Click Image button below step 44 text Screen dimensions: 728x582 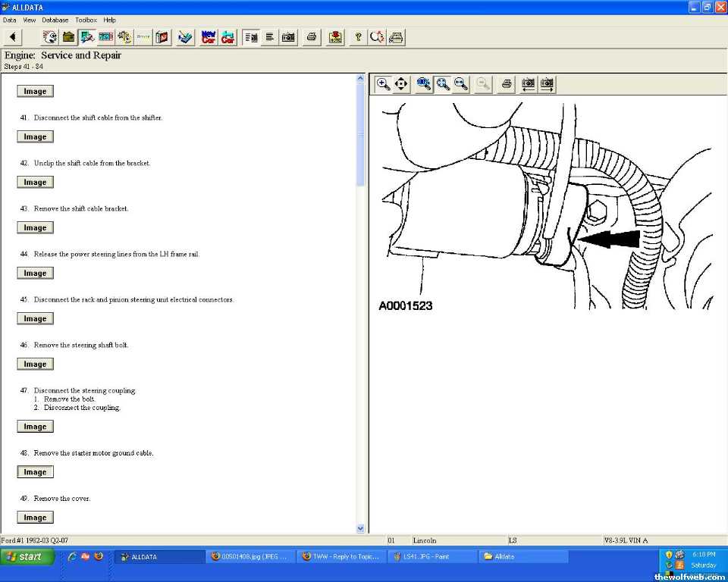[x=35, y=274]
